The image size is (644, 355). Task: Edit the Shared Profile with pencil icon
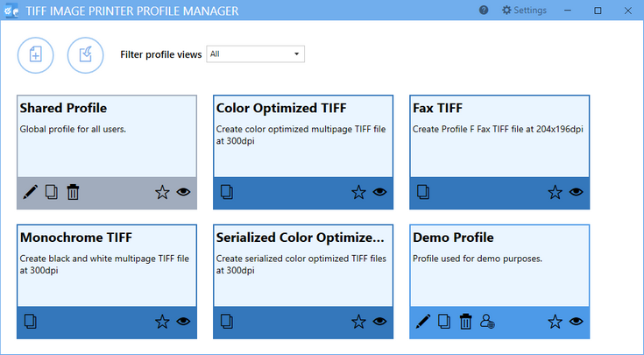(x=30, y=192)
